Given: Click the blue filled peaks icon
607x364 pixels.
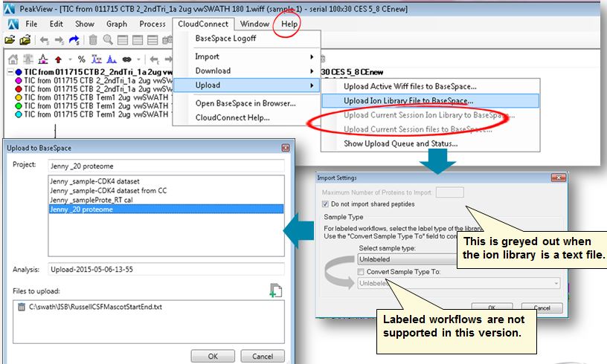Looking at the screenshot, I should tap(112, 59).
